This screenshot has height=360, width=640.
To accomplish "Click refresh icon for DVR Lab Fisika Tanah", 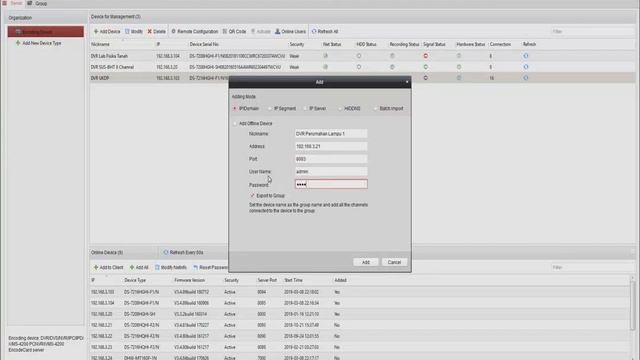I will click(x=526, y=56).
